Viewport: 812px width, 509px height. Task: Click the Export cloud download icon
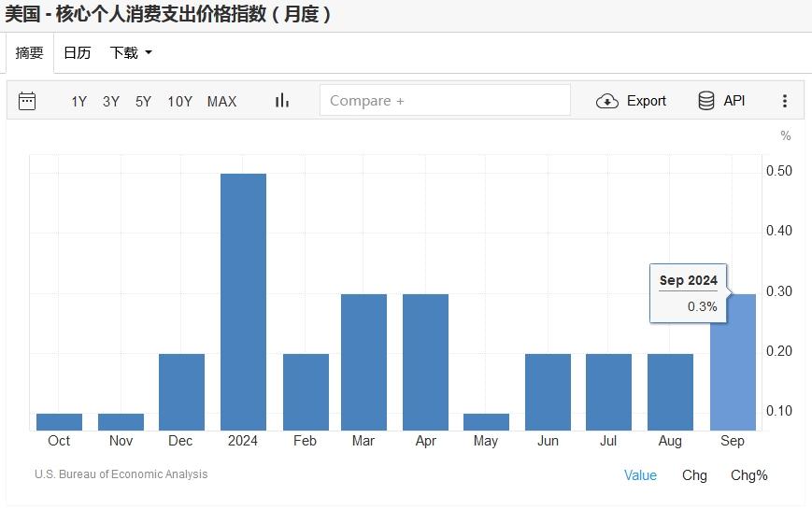coord(607,101)
